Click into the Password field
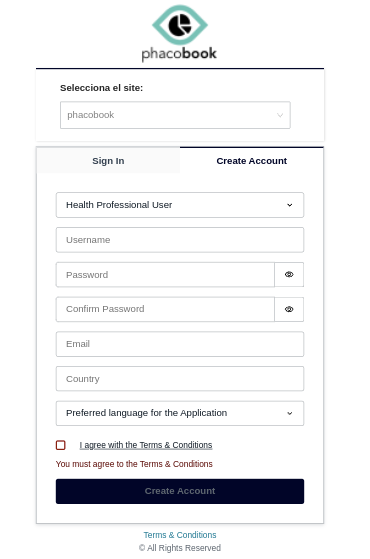This screenshot has height=559, width=370. point(165,275)
